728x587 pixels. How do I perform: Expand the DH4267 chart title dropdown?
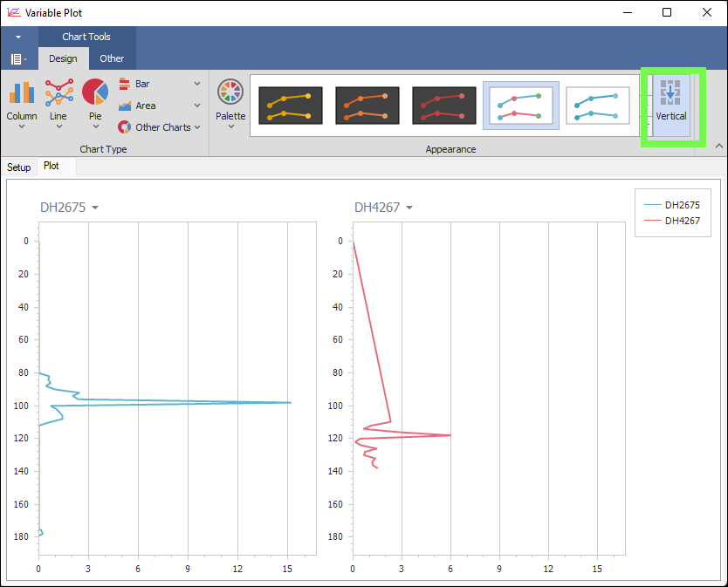coord(409,208)
